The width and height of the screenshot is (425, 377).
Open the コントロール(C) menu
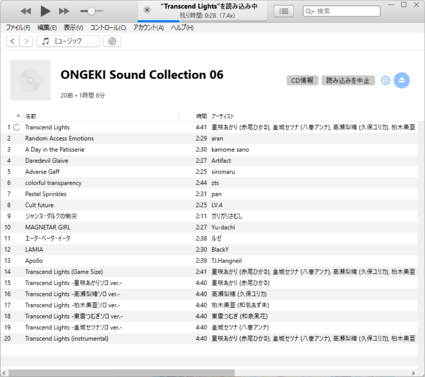108,28
